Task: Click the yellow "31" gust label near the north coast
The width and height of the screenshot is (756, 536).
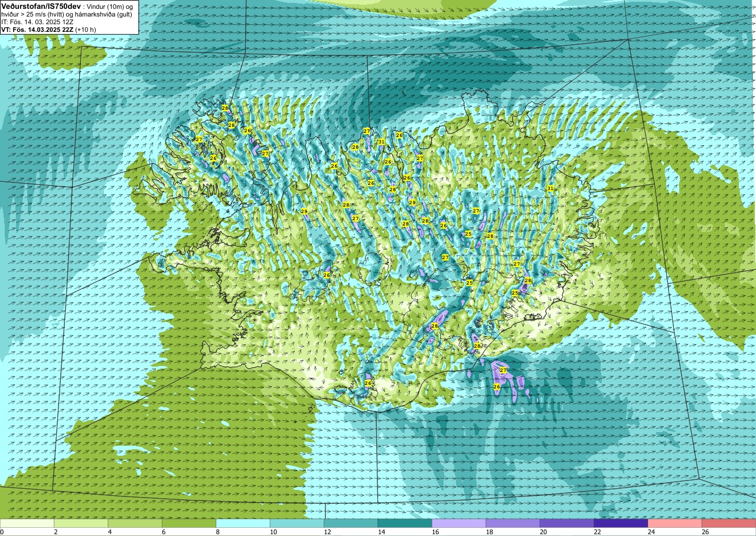Action: click(382, 142)
